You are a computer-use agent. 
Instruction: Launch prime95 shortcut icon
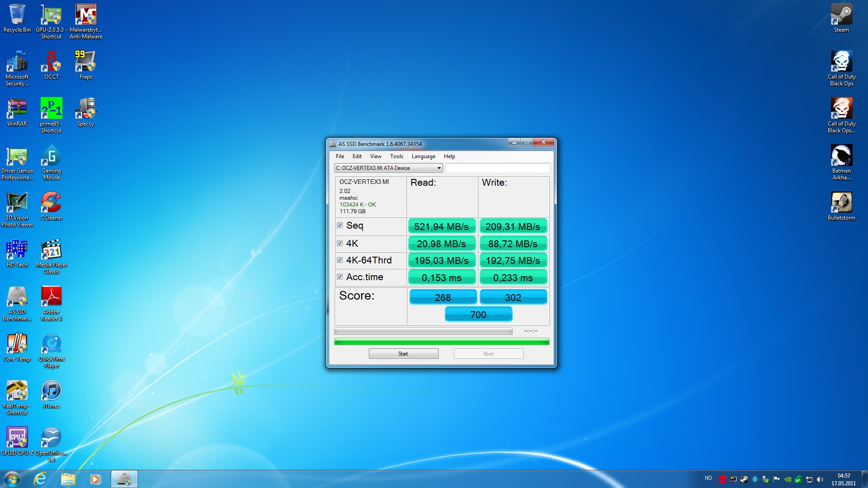51,115
